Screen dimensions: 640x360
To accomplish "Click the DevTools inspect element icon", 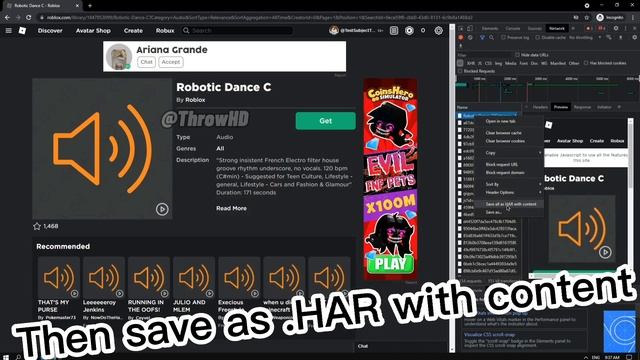I will (x=461, y=28).
